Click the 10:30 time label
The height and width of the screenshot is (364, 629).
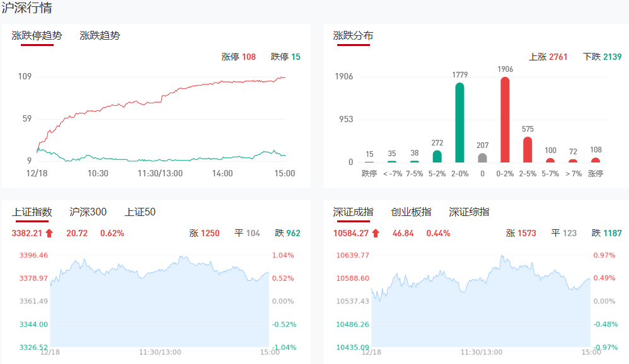98,174
